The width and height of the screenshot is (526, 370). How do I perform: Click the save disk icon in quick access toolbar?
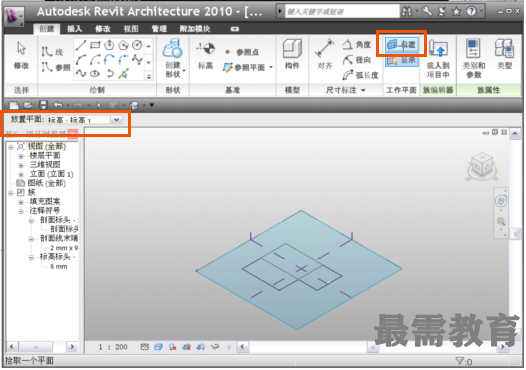43,105
